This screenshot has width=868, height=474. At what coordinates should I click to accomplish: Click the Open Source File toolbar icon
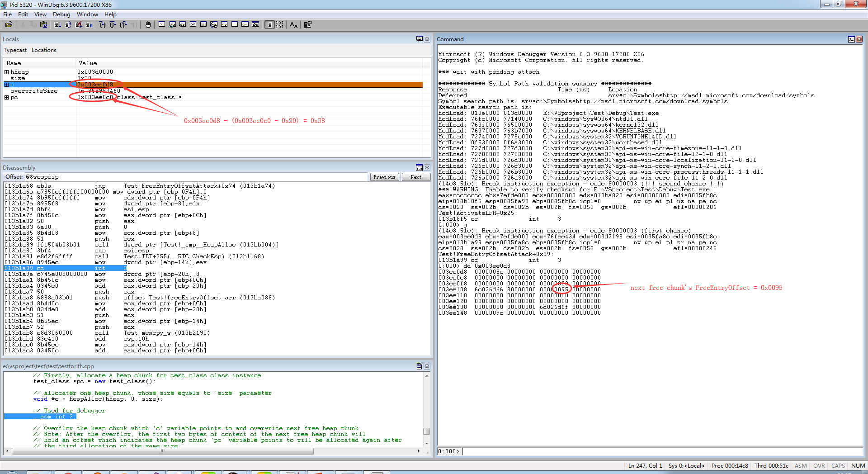point(9,24)
